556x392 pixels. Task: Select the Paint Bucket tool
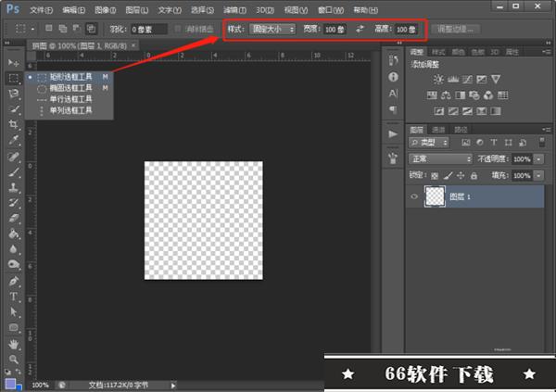[x=14, y=234]
